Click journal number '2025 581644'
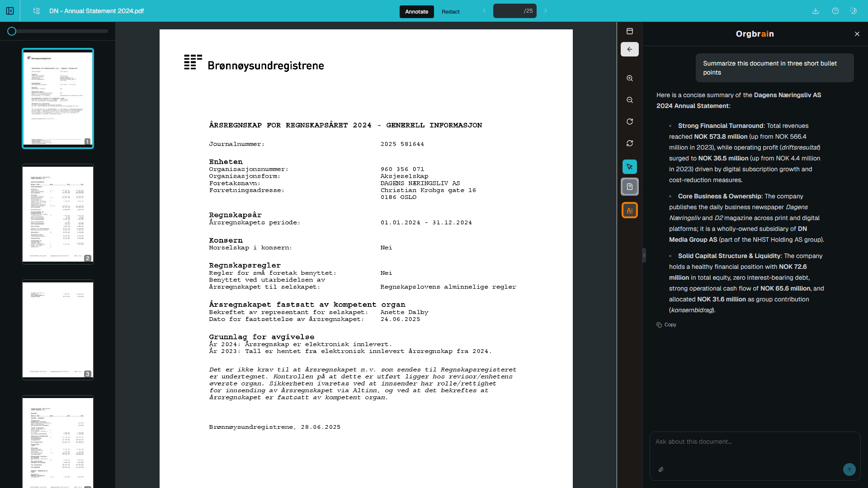 pyautogui.click(x=402, y=144)
